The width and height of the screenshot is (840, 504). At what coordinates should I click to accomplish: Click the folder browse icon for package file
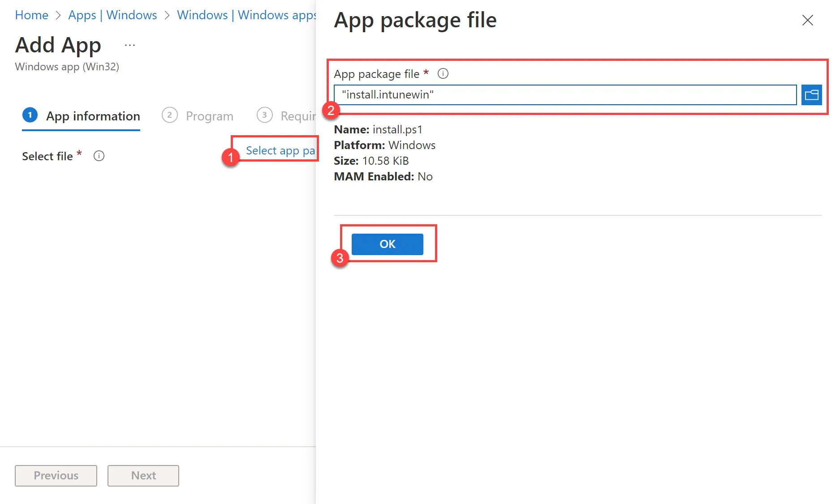click(811, 95)
